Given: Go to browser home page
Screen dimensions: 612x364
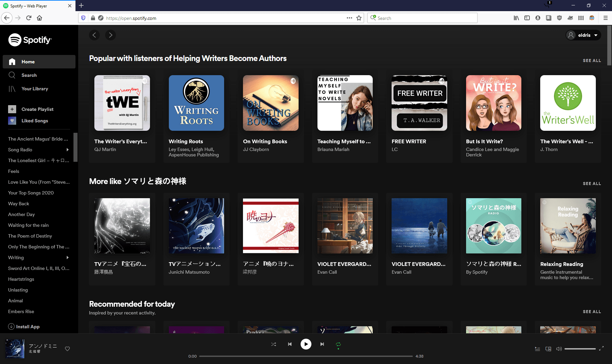Looking at the screenshot, I should (39, 18).
